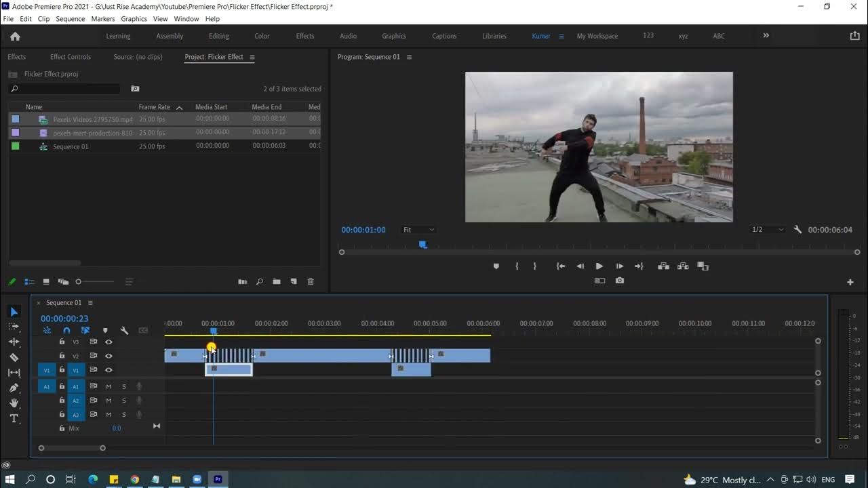Step forward one frame
Viewport: 868px width, 488px height.
point(619,266)
